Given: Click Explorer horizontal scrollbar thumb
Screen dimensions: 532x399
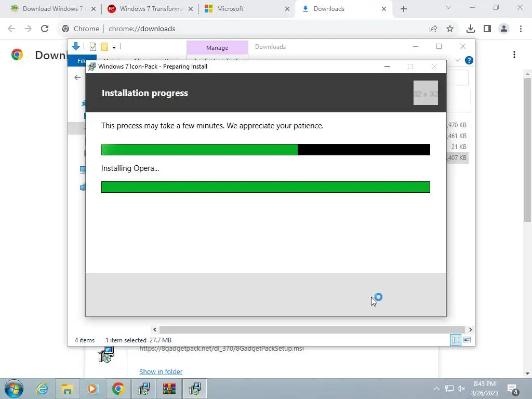Looking at the screenshot, I should coord(312,329).
